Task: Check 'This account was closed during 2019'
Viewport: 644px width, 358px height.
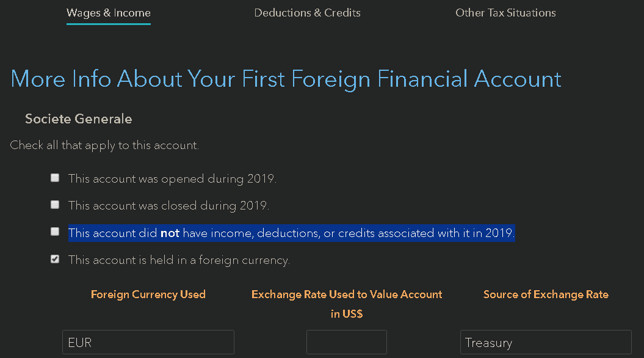Action: pos(55,204)
